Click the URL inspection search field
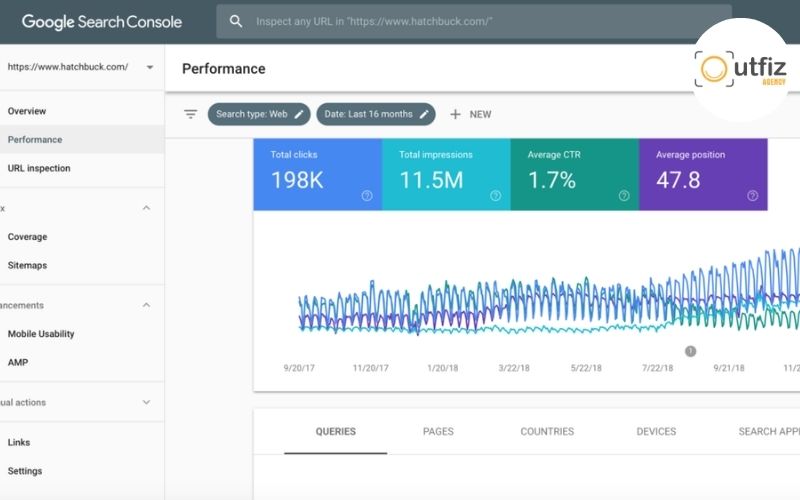The image size is (800, 500). (474, 21)
